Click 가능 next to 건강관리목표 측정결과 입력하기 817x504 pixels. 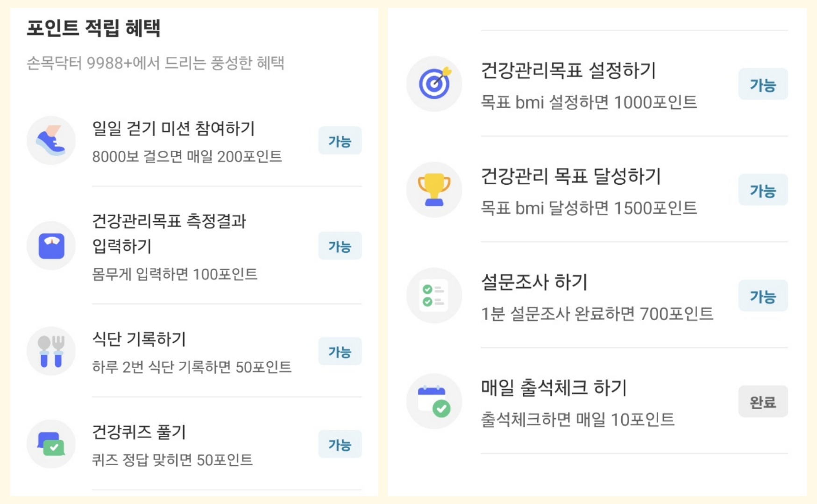340,245
